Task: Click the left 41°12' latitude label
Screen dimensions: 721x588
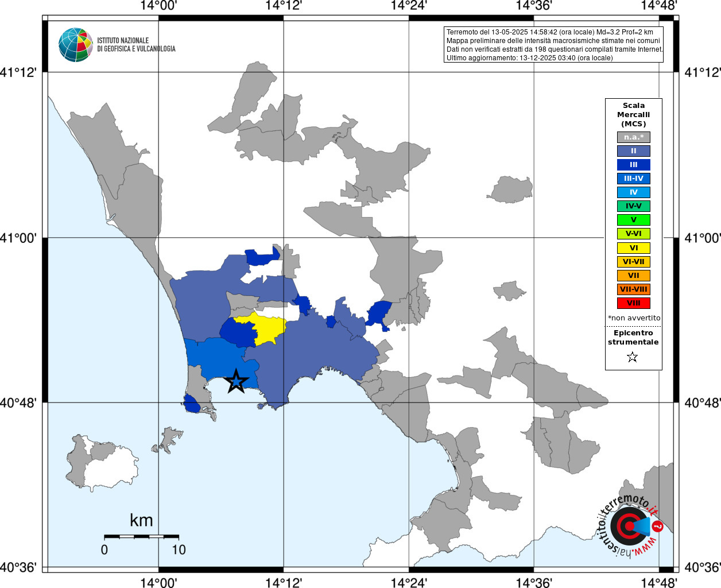Action: 18,72
